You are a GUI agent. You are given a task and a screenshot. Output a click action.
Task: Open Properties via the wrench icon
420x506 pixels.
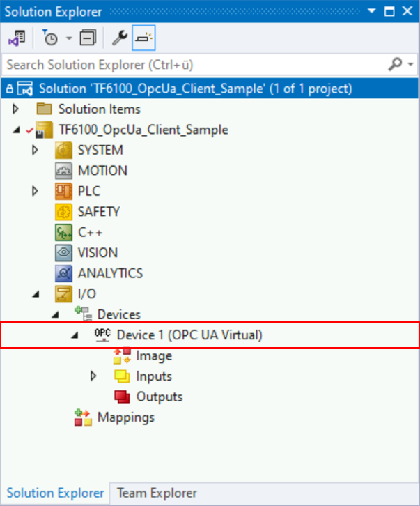[120, 38]
